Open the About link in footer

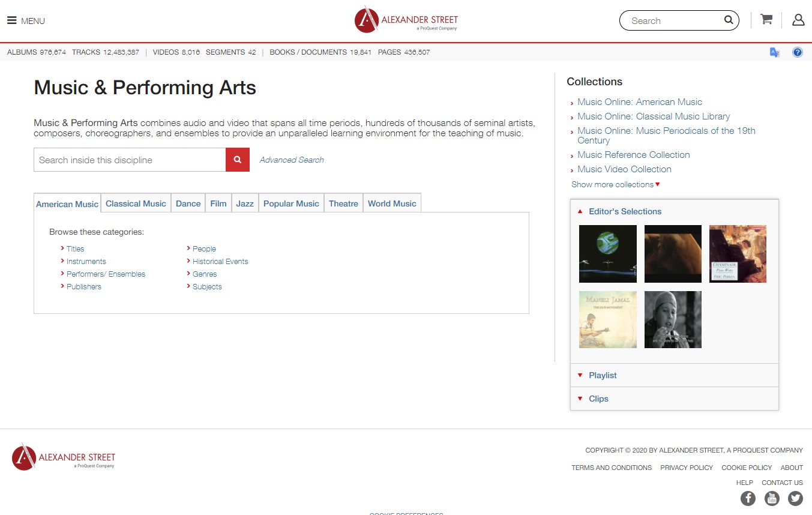[792, 468]
